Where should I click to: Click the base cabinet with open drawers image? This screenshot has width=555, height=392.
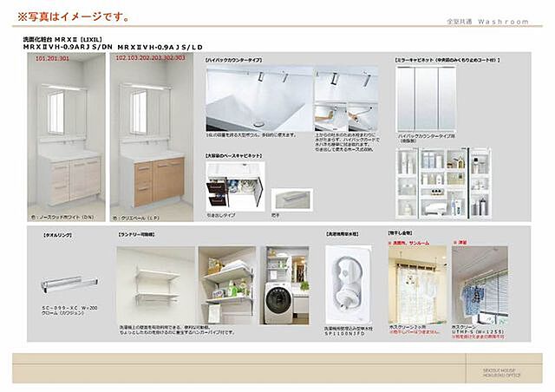tap(235, 186)
